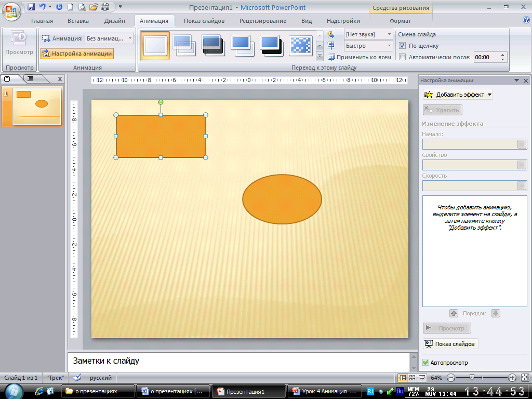Screen dimensions: 532x399
Task: Select slide 1 thumbnail in slides pane
Action: pyautogui.click(x=37, y=107)
